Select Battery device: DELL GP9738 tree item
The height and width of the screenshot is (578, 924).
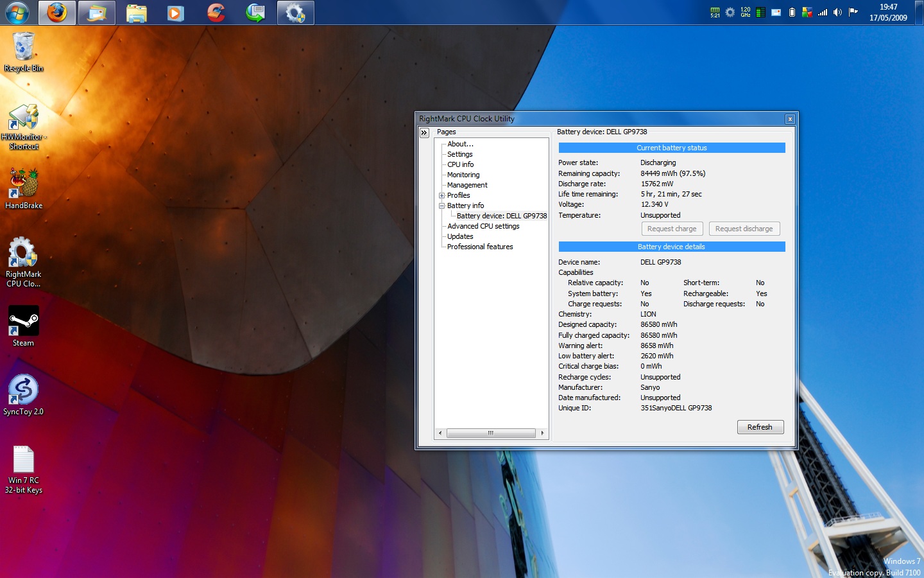coord(502,216)
